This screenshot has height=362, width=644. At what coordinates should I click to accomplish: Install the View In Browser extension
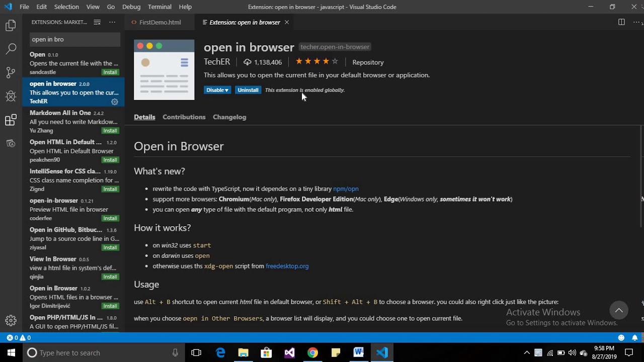pos(110,277)
